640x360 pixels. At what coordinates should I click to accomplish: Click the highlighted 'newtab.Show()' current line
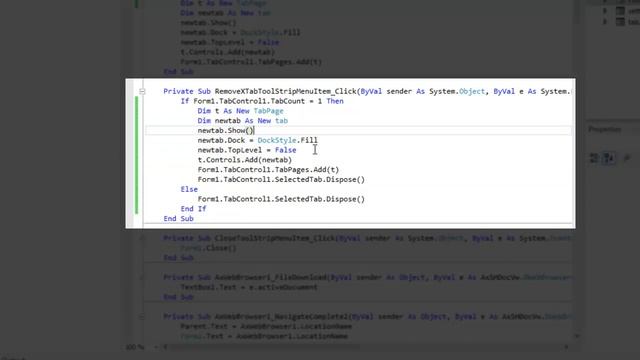click(x=226, y=131)
